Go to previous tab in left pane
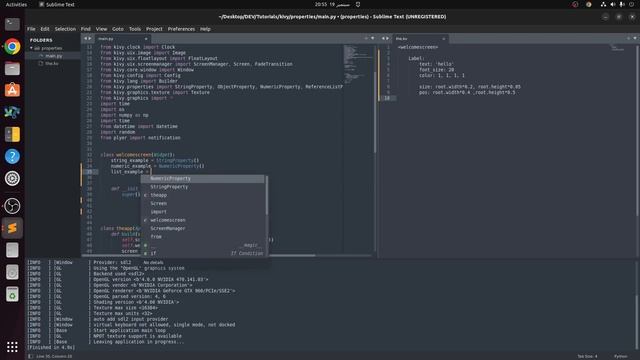Image resolution: width=640 pixels, height=360 pixels. pos(85,38)
